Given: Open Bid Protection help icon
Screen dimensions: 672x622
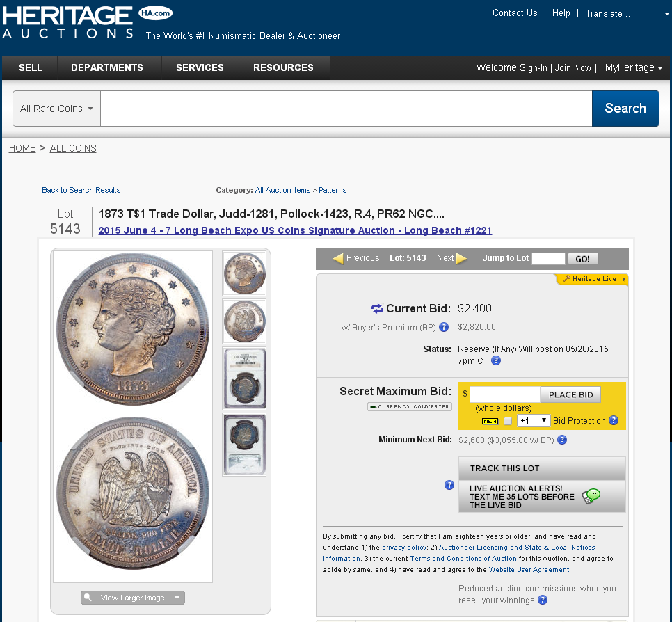Looking at the screenshot, I should click(614, 420).
